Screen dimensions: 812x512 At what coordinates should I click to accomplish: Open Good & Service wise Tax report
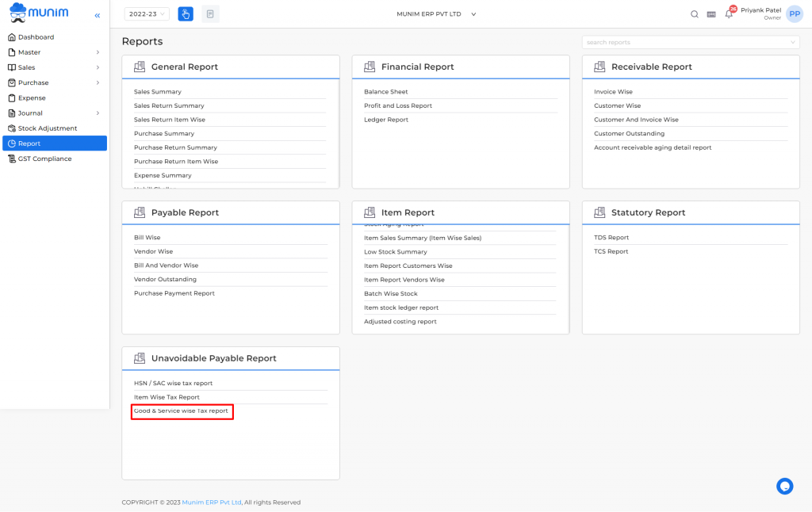click(181, 411)
